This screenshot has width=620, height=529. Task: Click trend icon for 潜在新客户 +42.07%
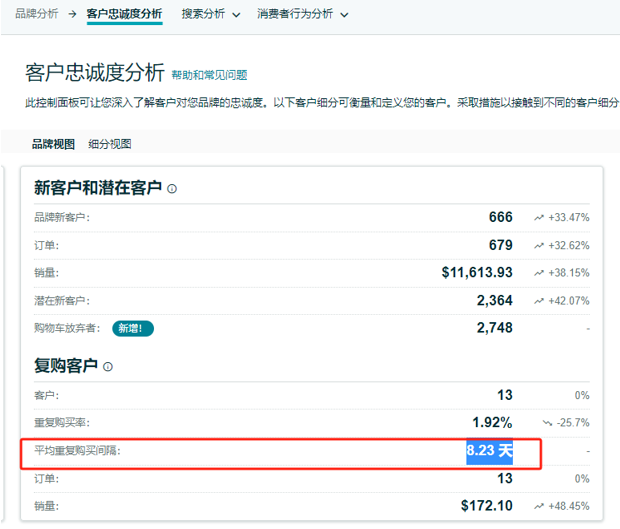[x=539, y=300]
